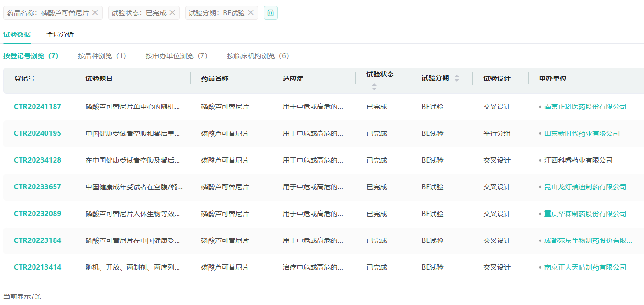The image size is (644, 305).
Task: Clear all filters with trash icon
Action: click(270, 13)
